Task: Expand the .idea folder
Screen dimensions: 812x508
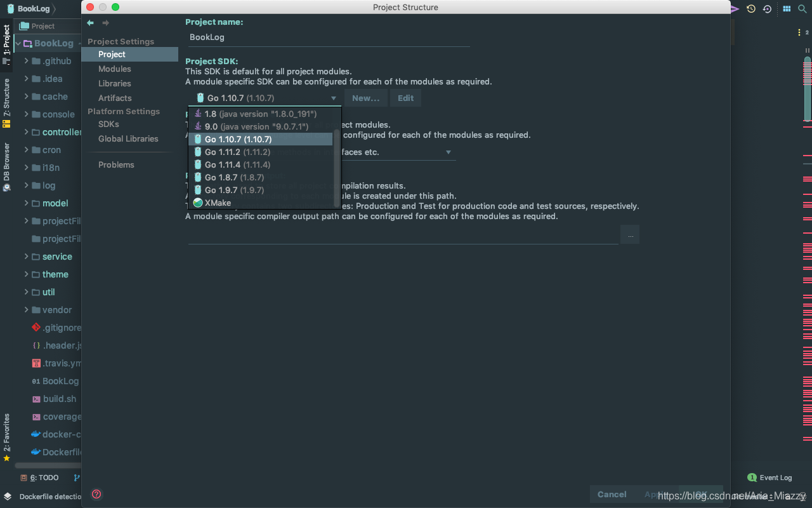Action: 27,79
